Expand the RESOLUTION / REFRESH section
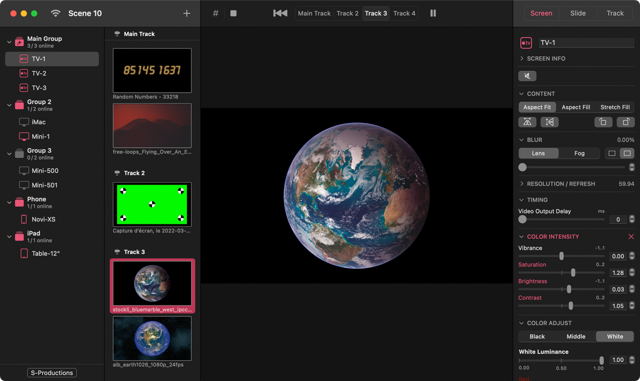 (x=522, y=184)
